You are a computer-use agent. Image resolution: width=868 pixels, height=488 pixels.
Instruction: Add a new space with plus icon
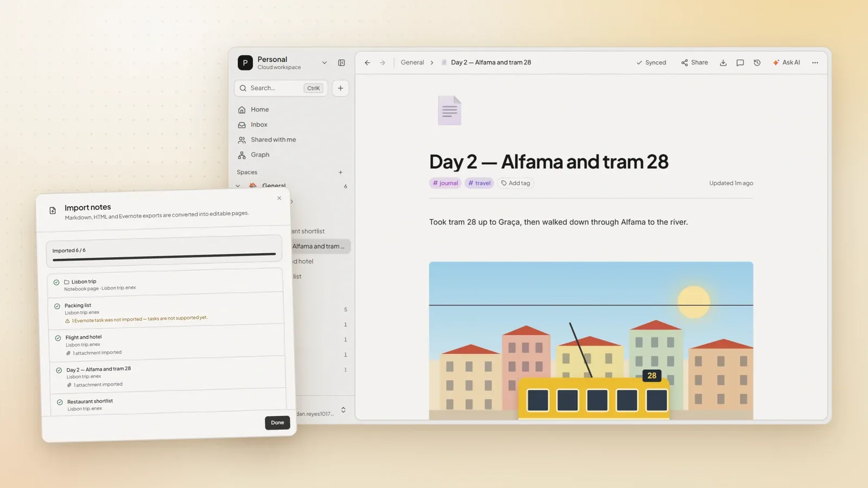340,172
